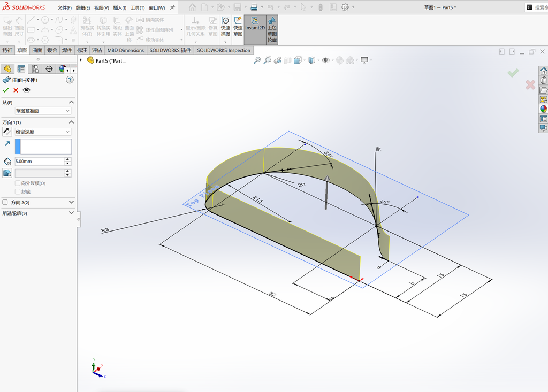Viewport: 548px width, 392px height.
Task: Switch to the 曲面 ribbon tab
Action: pyautogui.click(x=37, y=50)
